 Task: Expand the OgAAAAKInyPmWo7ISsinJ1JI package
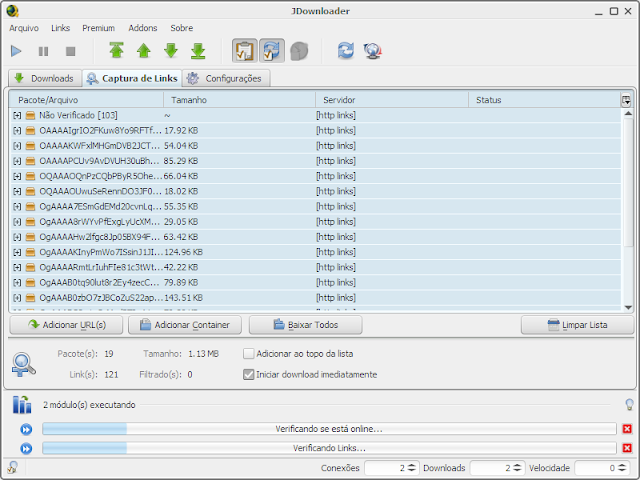click(x=17, y=252)
